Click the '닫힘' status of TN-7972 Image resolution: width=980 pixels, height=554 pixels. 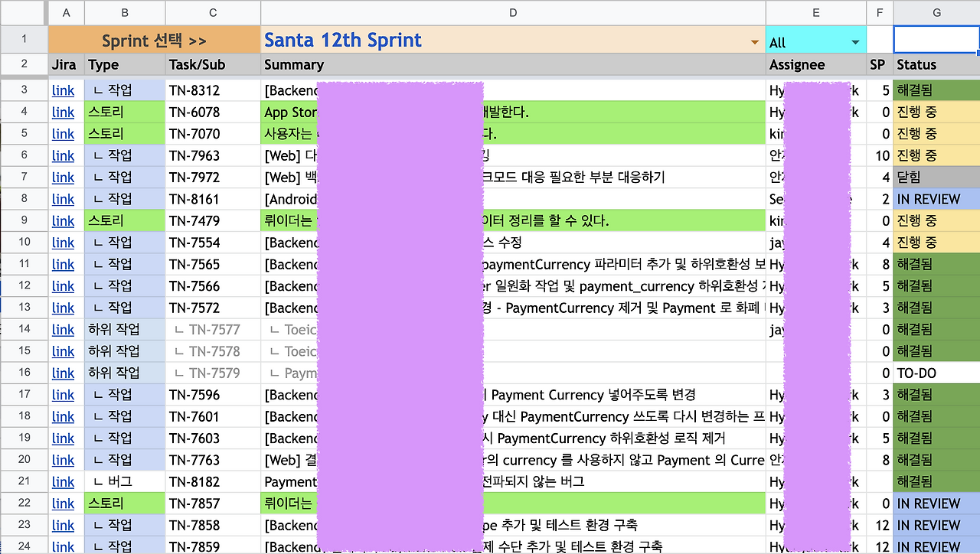click(936, 178)
